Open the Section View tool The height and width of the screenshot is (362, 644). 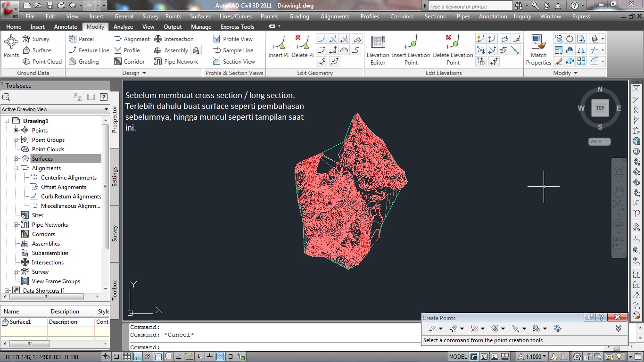pos(234,62)
